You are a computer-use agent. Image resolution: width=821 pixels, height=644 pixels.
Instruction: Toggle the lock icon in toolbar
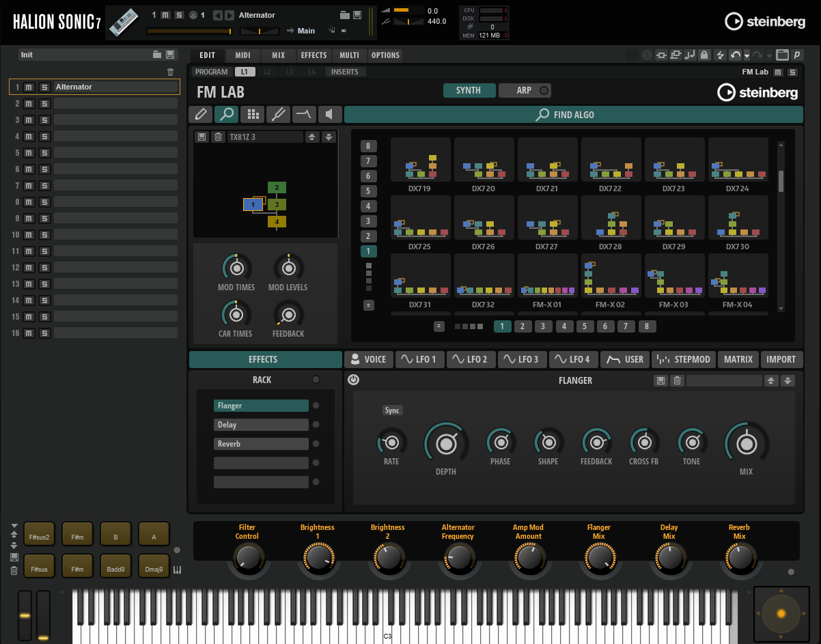[705, 55]
